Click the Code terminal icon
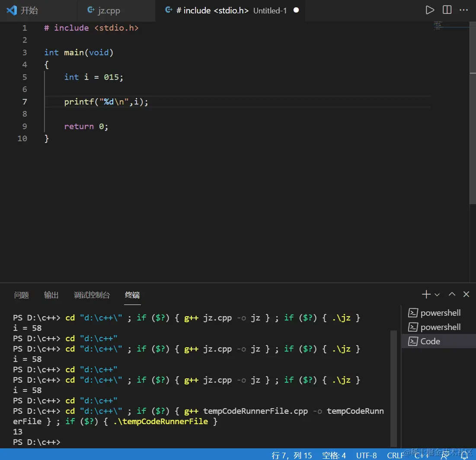The image size is (476, 460). click(x=413, y=341)
